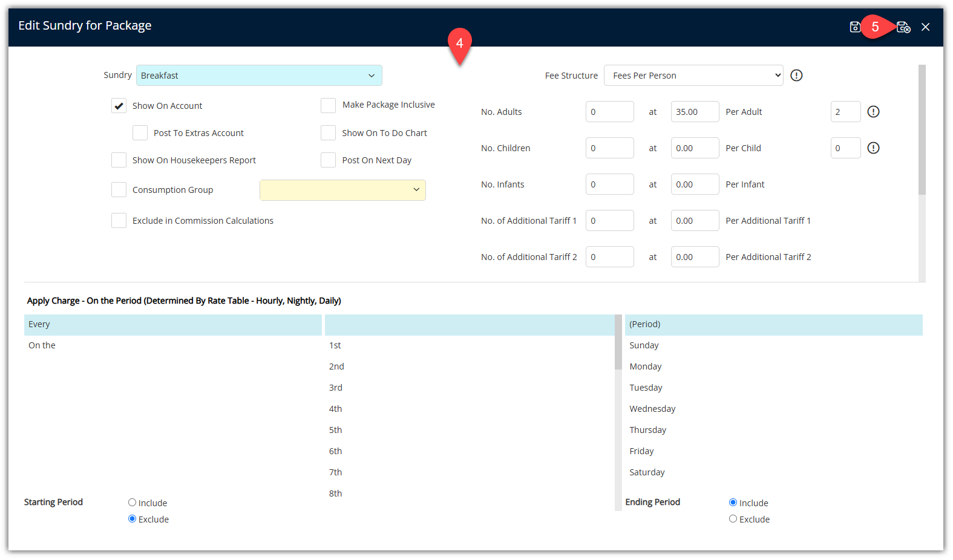Choose 8th in the ordinal list
Screen dimensions: 953x560
(x=470, y=493)
